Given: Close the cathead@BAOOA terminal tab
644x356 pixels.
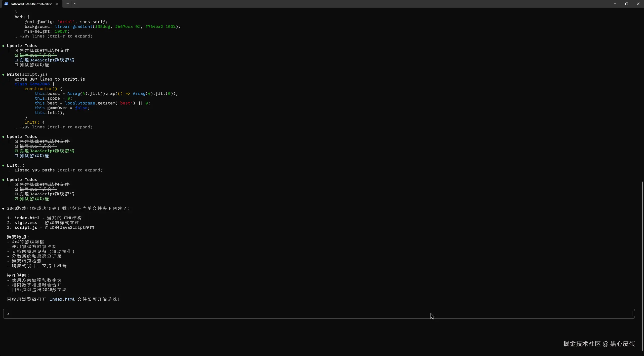Looking at the screenshot, I should click(57, 4).
